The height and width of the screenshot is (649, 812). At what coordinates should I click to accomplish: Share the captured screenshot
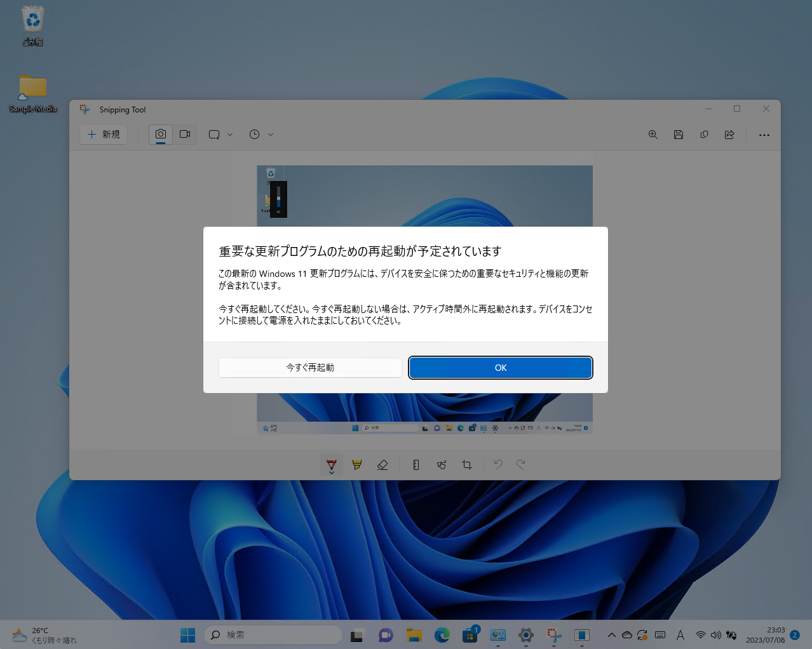click(729, 134)
